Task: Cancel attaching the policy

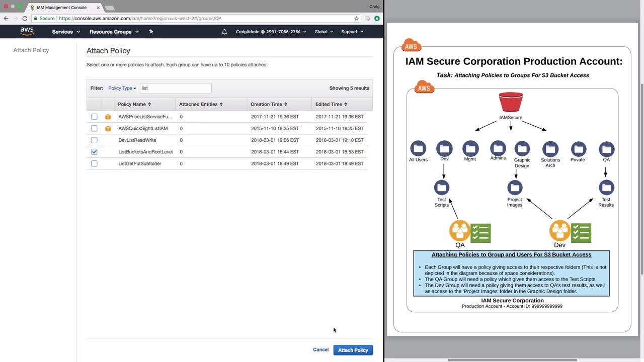Action: point(320,350)
